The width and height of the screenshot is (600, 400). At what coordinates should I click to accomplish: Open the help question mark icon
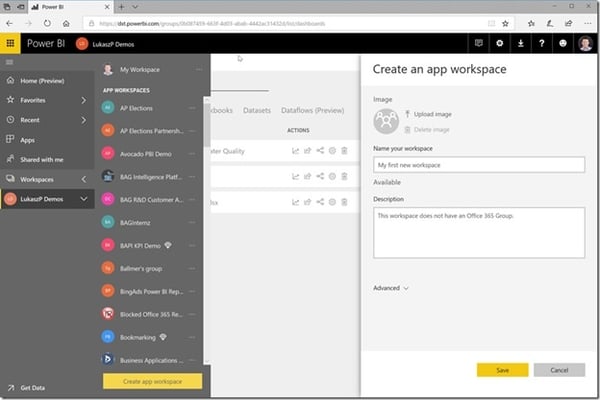(541, 43)
